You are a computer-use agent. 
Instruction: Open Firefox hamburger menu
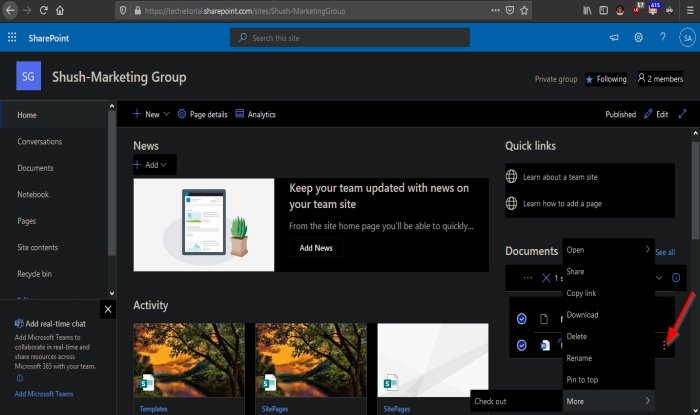pyautogui.click(x=690, y=11)
